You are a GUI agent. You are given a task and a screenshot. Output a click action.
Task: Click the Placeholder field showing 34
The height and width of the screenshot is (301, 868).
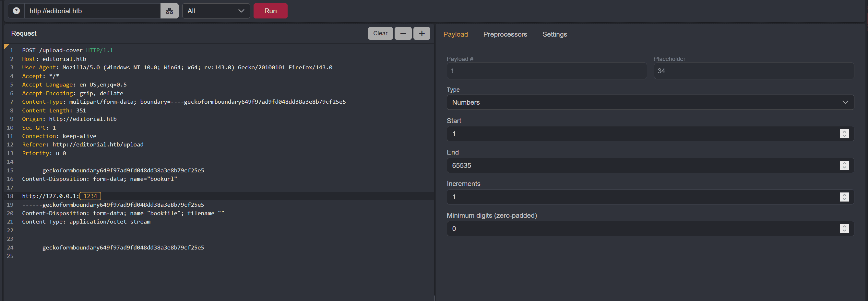tap(754, 71)
